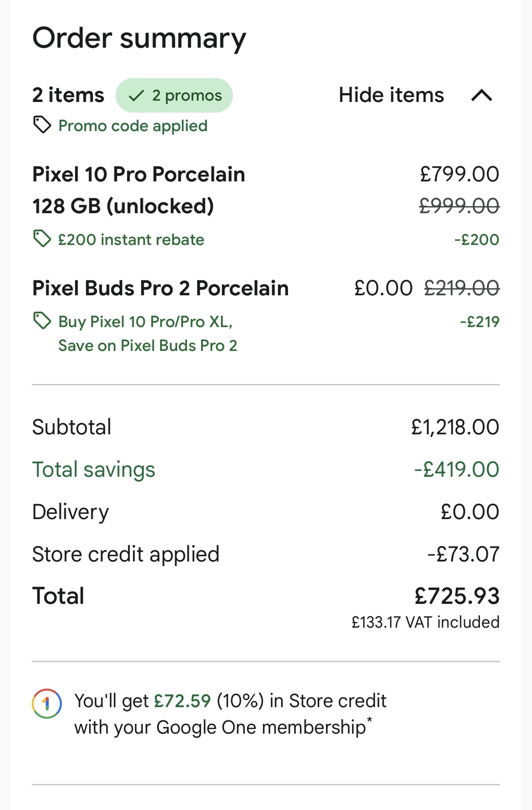Click the tag icon beside Promo code applied
532x810 pixels.
click(42, 125)
